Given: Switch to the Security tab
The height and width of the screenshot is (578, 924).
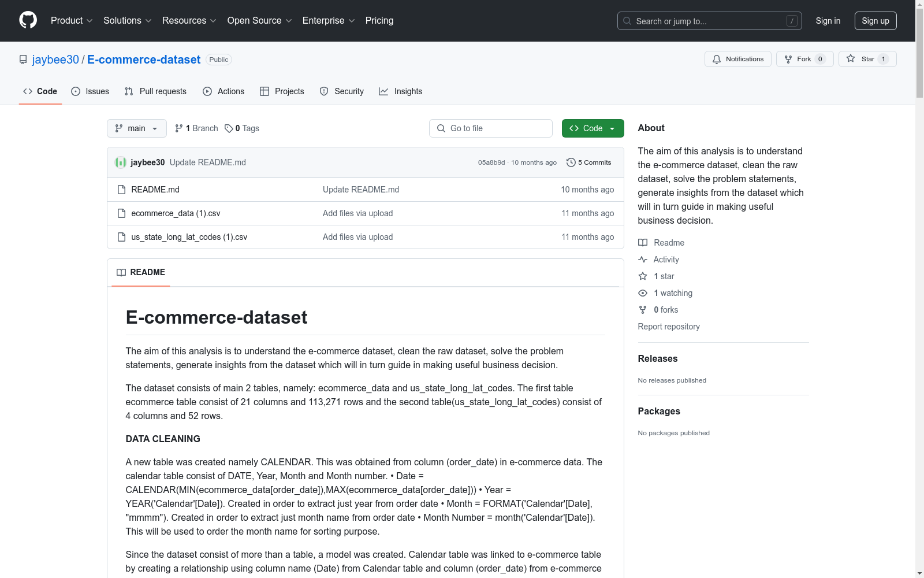Looking at the screenshot, I should click(342, 91).
